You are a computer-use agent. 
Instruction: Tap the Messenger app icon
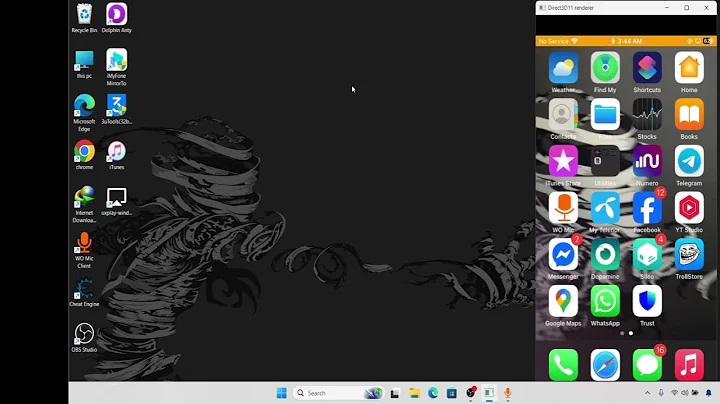[563, 254]
